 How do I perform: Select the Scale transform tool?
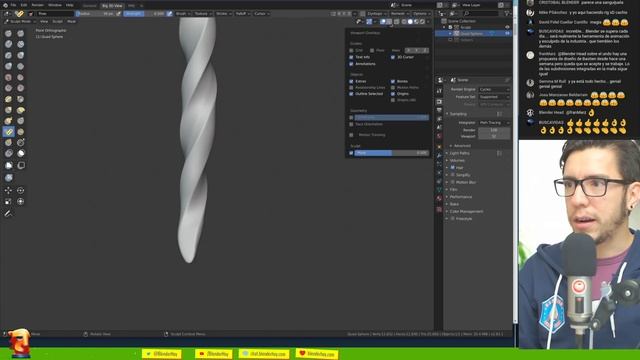point(8,201)
